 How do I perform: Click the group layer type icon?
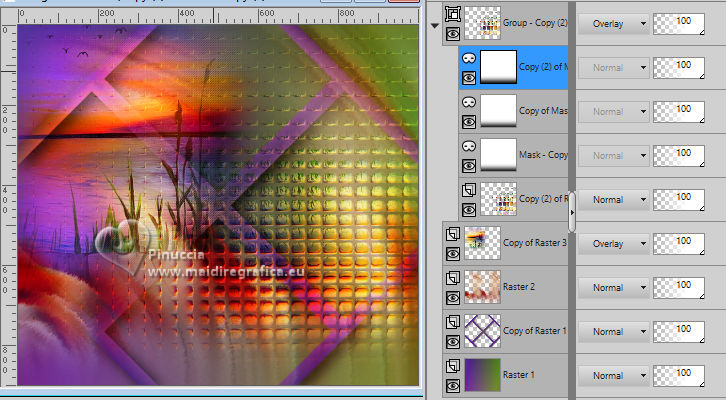[453, 14]
